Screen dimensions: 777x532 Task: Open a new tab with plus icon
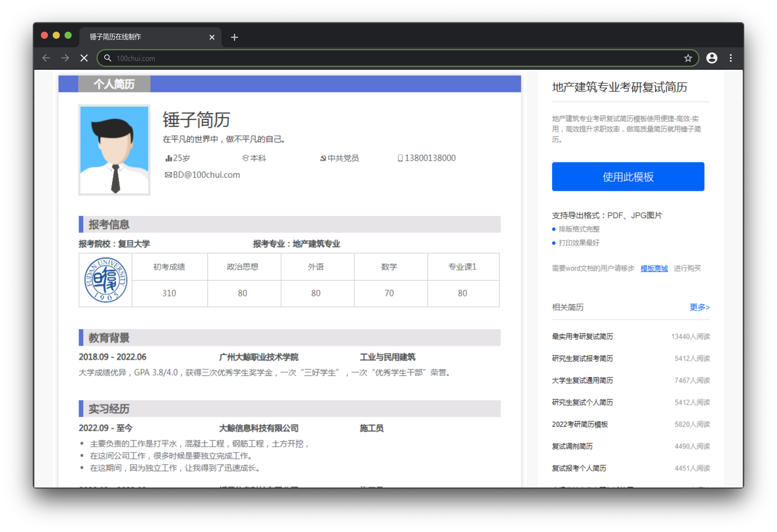tap(234, 37)
